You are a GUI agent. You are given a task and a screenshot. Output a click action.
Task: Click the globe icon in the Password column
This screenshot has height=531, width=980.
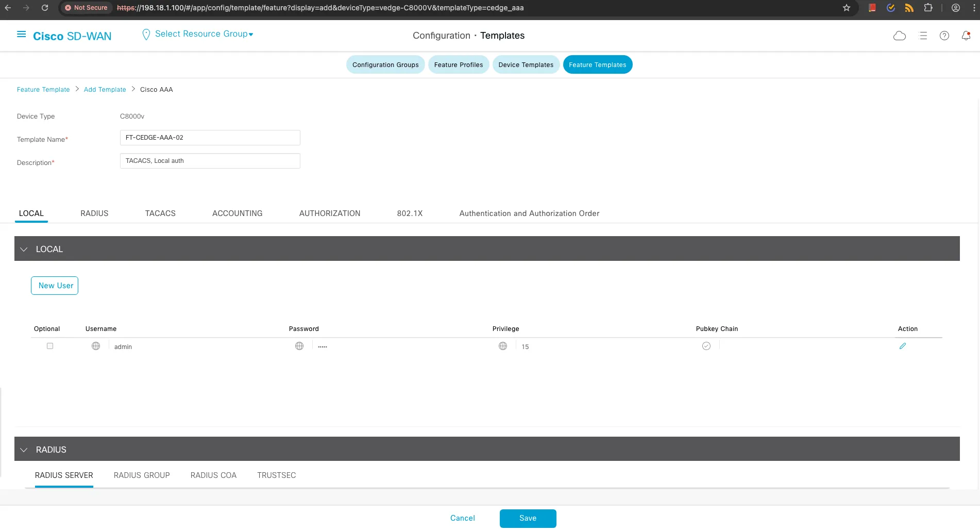point(299,346)
